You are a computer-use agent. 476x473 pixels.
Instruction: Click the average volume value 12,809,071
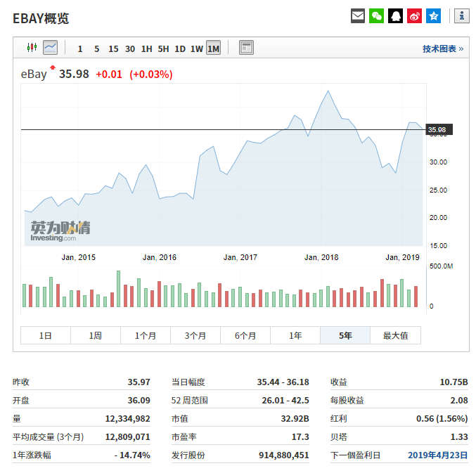coord(127,437)
